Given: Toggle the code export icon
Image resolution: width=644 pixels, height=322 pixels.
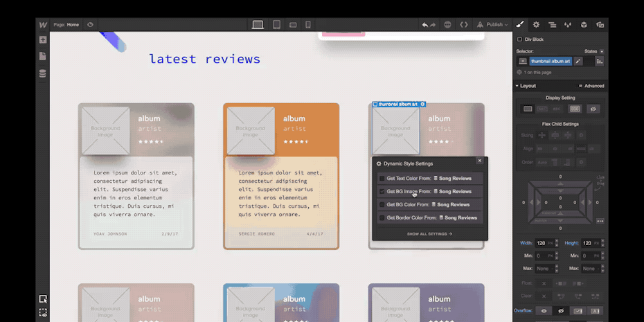Looking at the screenshot, I should click(x=464, y=25).
